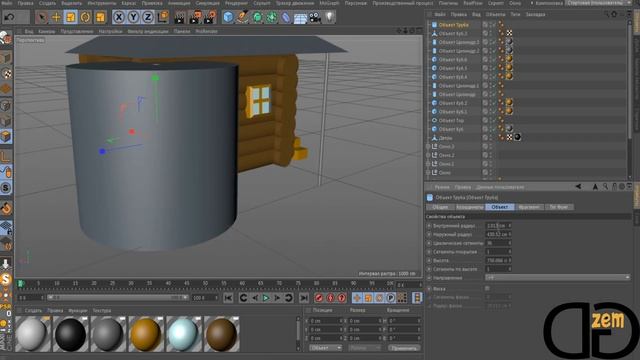Click the material manager Текстура menu
The image size is (640, 360).
[x=102, y=311]
